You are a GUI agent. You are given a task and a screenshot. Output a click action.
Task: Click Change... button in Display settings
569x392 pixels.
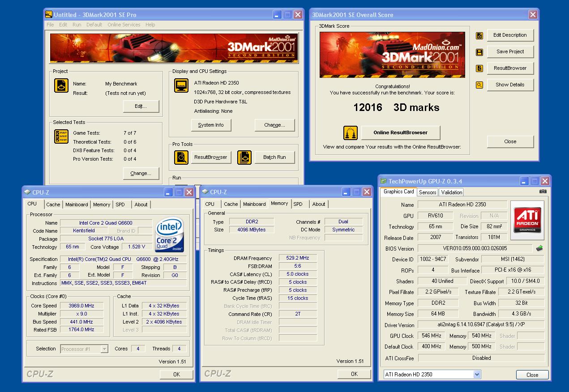coord(274,125)
